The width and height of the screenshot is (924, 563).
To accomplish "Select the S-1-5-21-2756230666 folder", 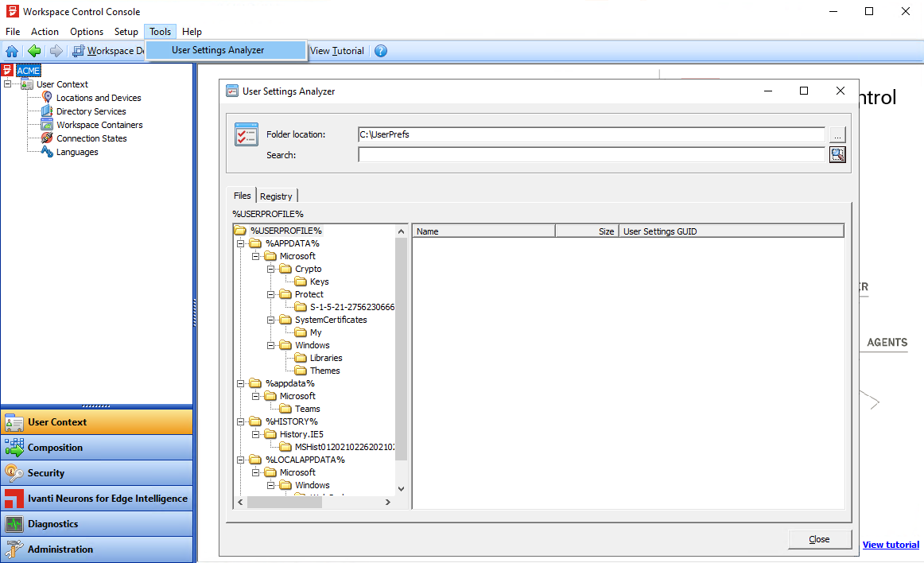I will tap(351, 307).
